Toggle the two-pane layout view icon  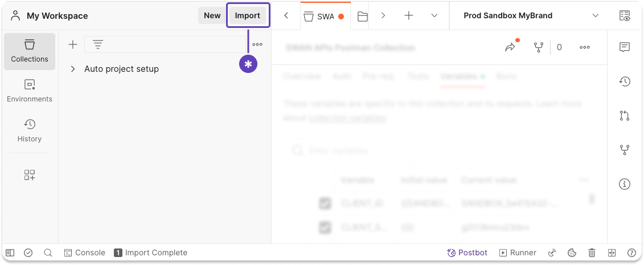612,252
